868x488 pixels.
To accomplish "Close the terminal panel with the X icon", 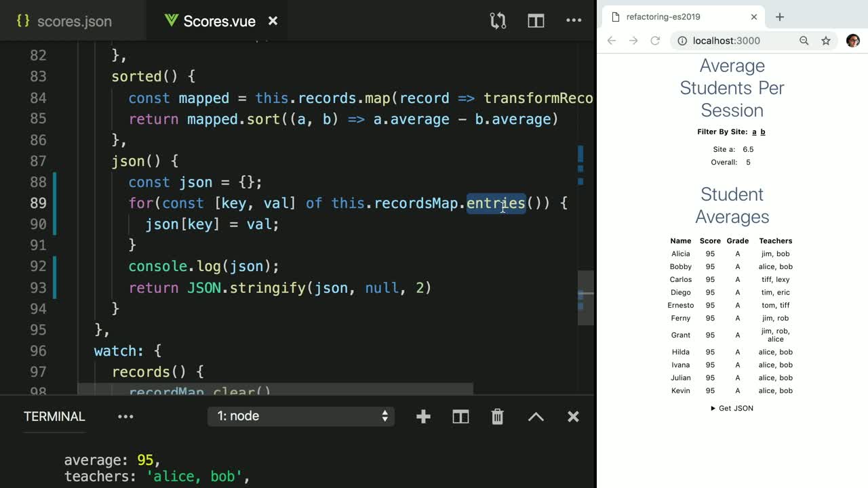I will [573, 416].
